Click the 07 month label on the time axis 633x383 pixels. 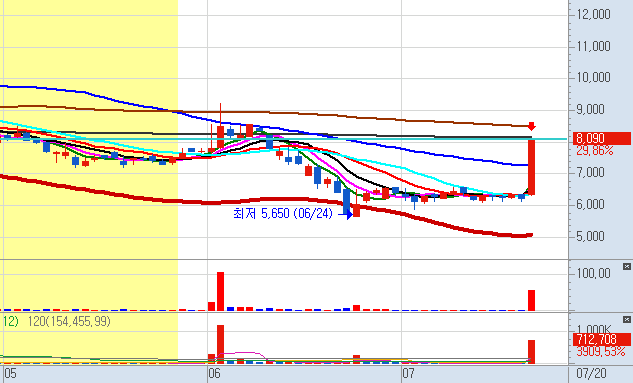click(408, 373)
